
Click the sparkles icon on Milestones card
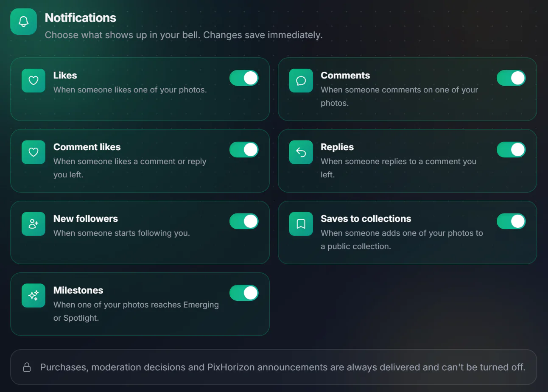(34, 296)
